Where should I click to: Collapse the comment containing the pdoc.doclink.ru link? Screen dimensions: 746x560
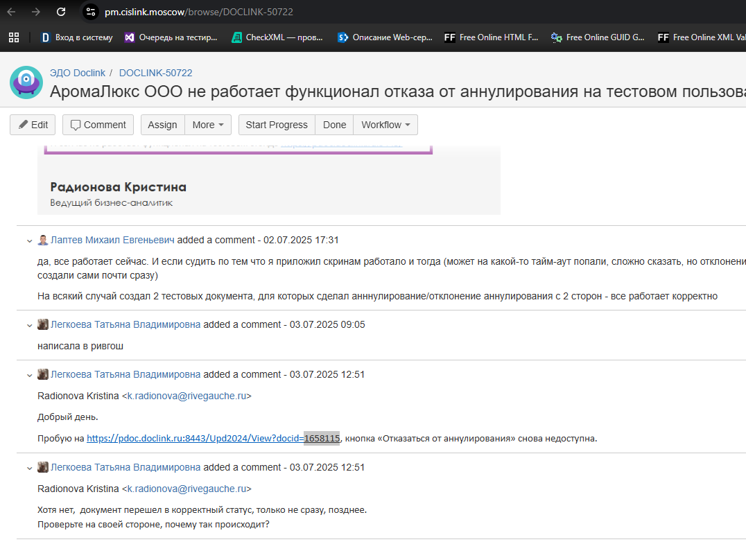(30, 376)
